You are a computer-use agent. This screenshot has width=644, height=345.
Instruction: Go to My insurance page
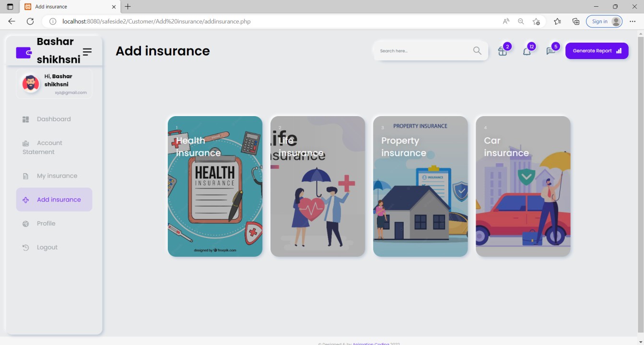coord(57,176)
